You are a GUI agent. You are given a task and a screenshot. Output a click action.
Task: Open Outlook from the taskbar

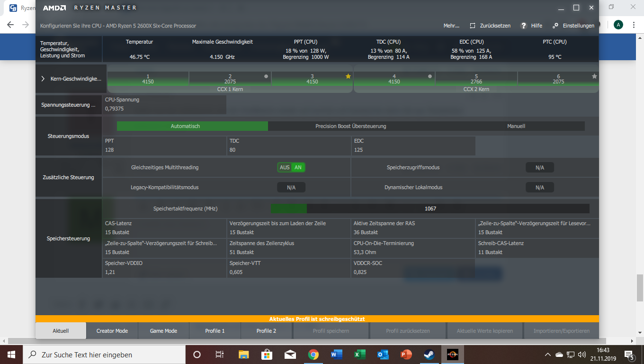(383, 355)
